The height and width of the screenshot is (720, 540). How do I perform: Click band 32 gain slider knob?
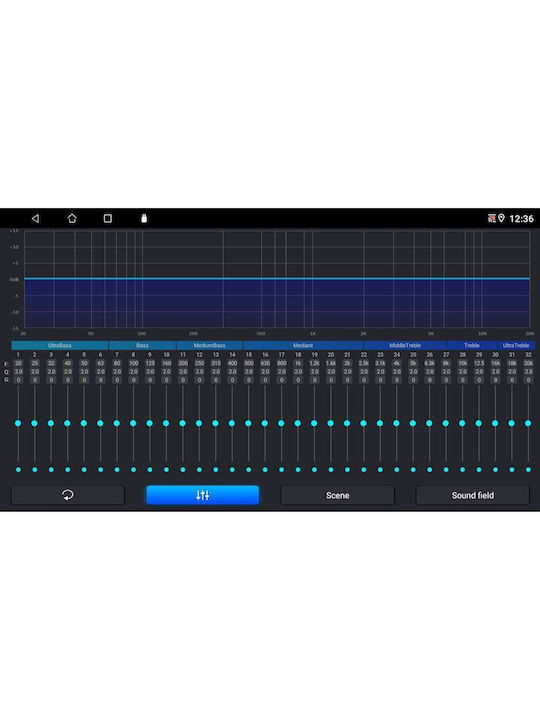point(528,423)
